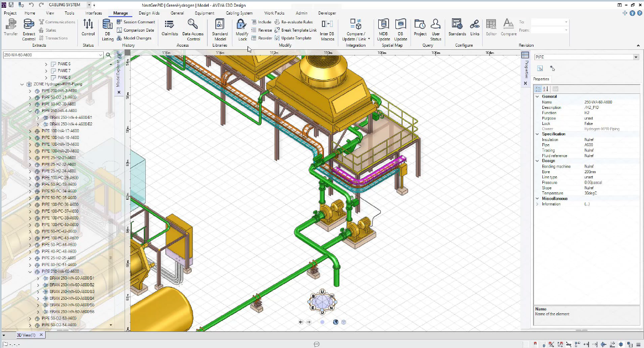The height and width of the screenshot is (348, 644).
Task: Expand the PIPE 200-WA-3-A600 node
Action: (30, 91)
